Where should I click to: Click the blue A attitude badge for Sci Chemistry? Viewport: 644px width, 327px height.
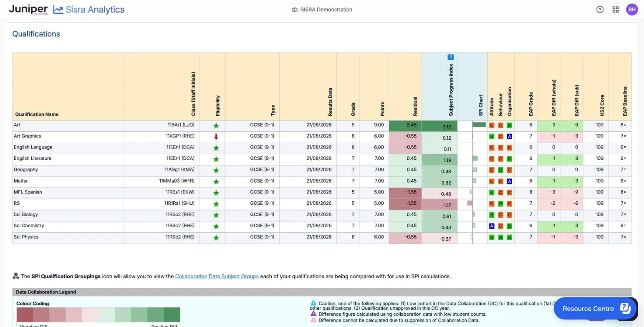pyautogui.click(x=492, y=226)
